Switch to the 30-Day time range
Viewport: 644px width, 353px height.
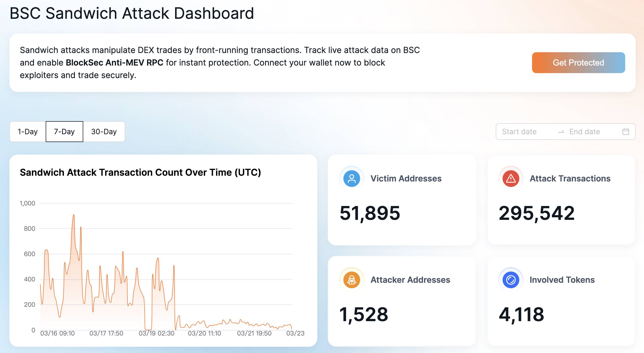(x=104, y=132)
